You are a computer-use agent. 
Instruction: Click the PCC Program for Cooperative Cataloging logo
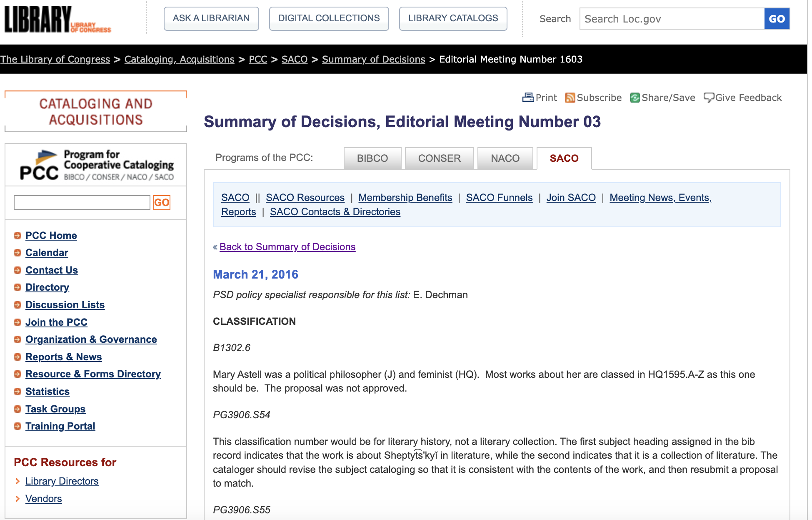[x=96, y=165]
